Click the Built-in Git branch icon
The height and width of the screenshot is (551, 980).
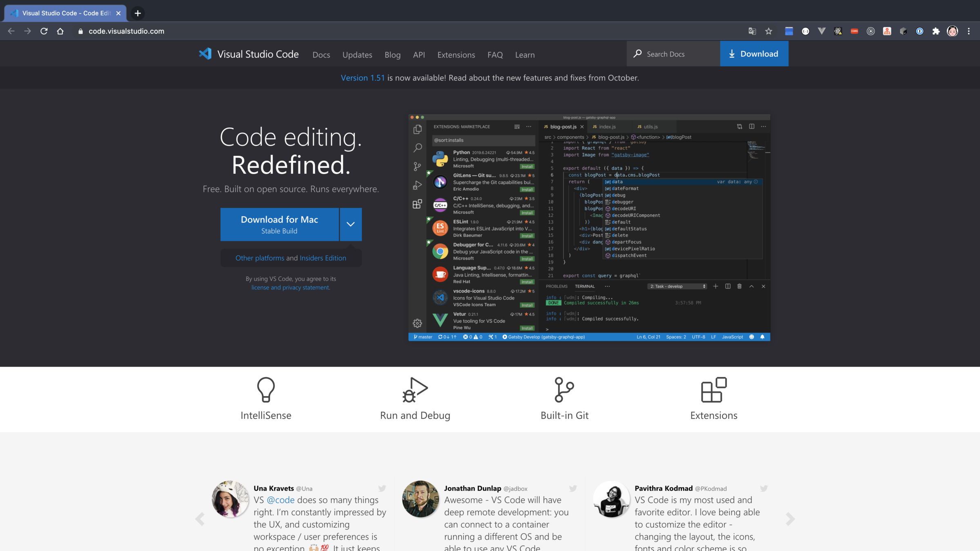click(564, 389)
